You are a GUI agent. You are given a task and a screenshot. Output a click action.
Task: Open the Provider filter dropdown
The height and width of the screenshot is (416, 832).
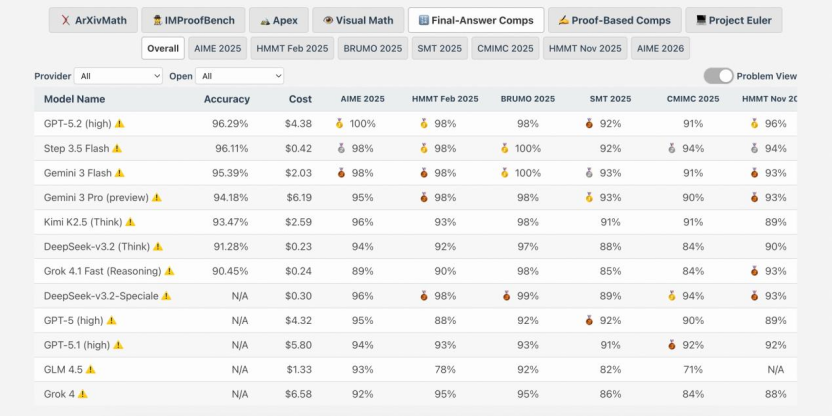[x=118, y=76]
